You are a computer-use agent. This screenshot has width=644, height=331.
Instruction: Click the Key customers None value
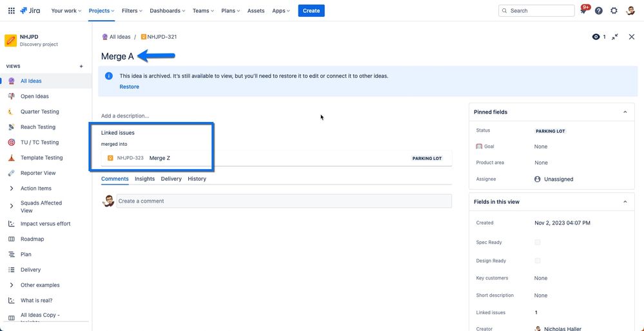(x=541, y=278)
